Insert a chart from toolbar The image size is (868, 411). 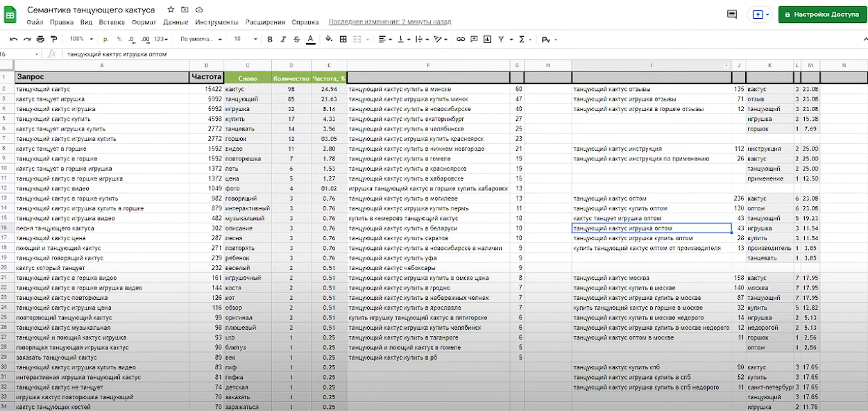click(488, 39)
